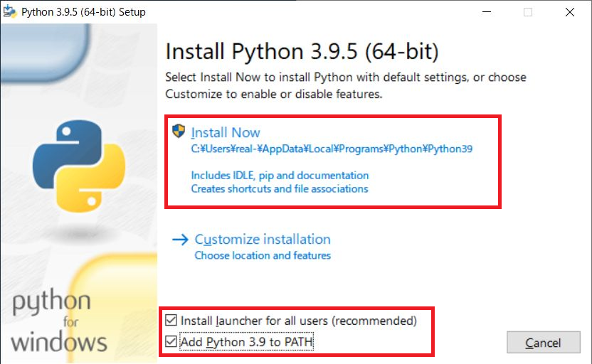The image size is (592, 364).
Task: Toggle Install launcher for all users checkbox
Action: (171, 321)
